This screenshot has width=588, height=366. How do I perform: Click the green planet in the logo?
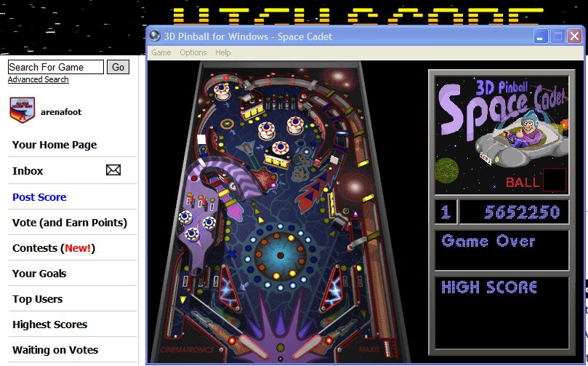tap(446, 170)
